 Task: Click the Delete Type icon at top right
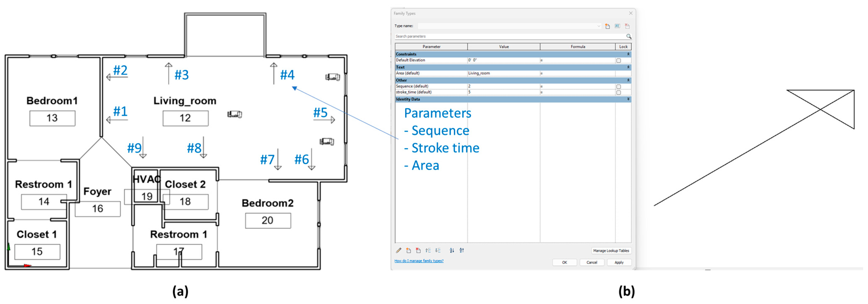click(627, 26)
